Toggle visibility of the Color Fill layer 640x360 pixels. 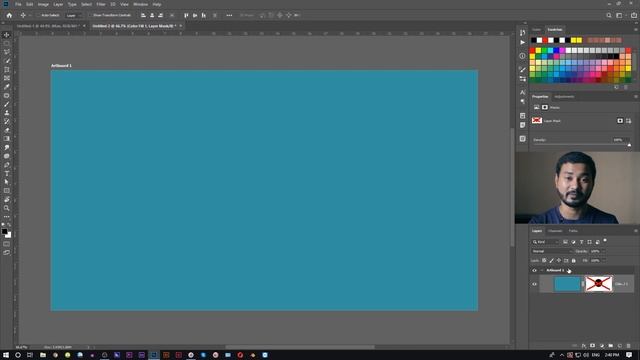pos(534,284)
